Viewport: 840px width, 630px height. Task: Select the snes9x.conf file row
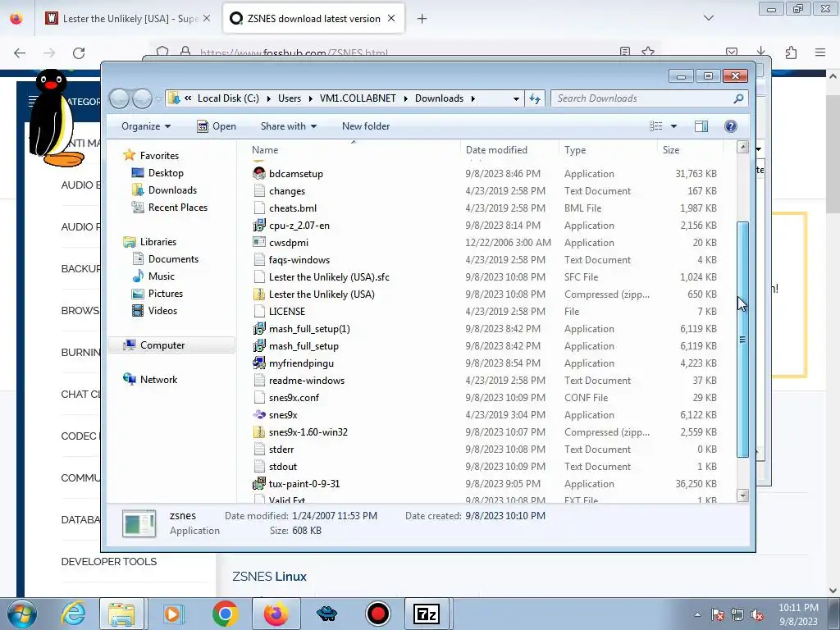[485, 398]
